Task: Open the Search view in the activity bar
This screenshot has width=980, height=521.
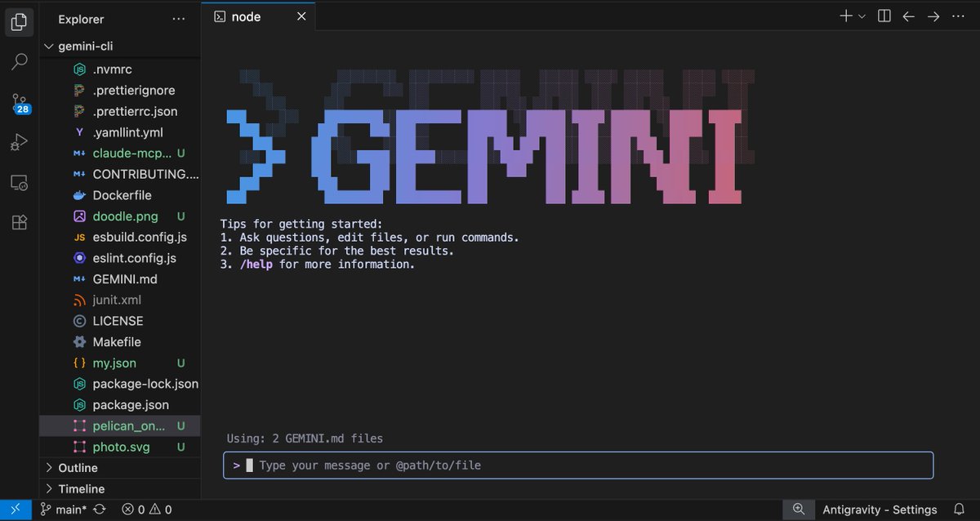Action: (x=19, y=62)
